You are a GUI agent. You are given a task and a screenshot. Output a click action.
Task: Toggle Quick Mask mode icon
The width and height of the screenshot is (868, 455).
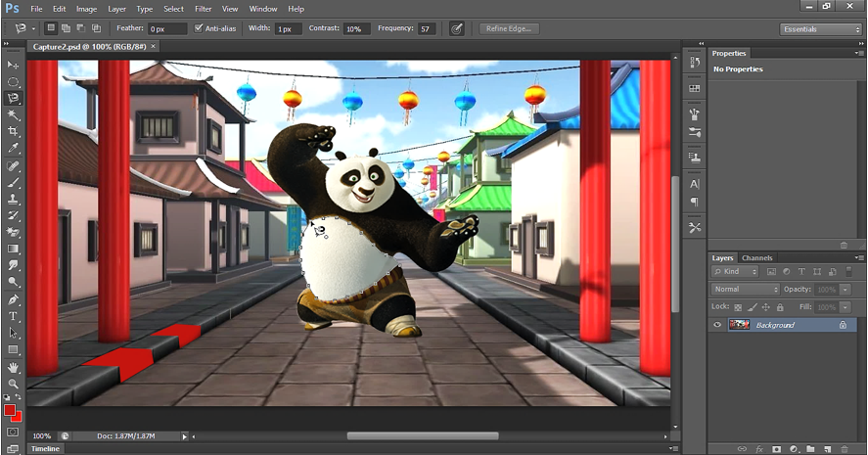click(13, 432)
